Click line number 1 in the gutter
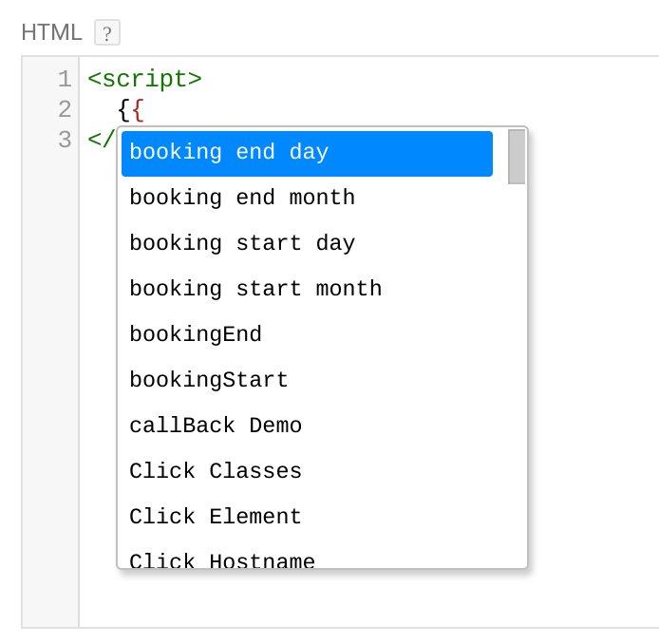The width and height of the screenshot is (659, 644). pyautogui.click(x=65, y=80)
